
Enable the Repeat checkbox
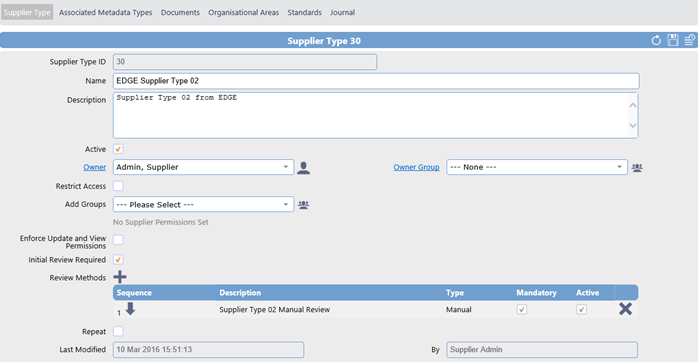point(118,331)
